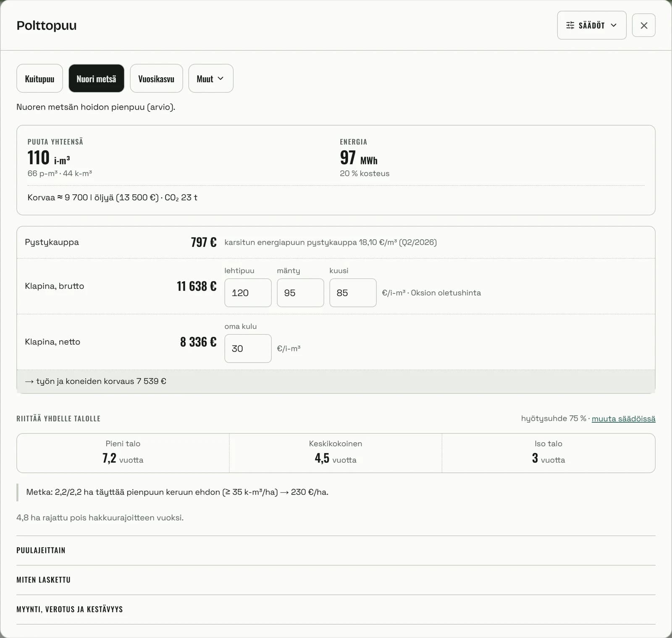Click 'työn ja koneiden korvaus 7 539 €' row

click(x=336, y=381)
